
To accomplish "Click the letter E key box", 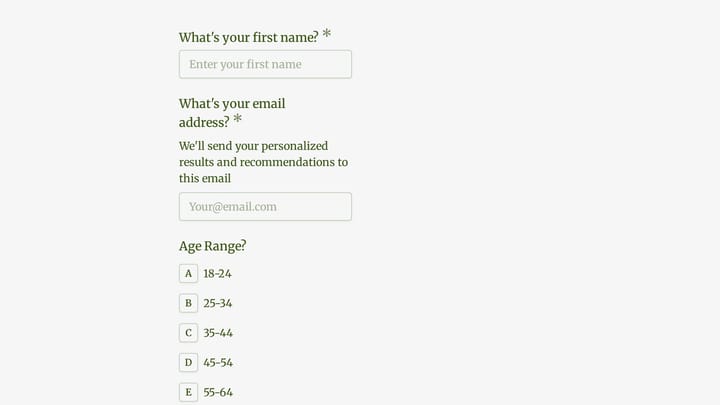I will [188, 392].
